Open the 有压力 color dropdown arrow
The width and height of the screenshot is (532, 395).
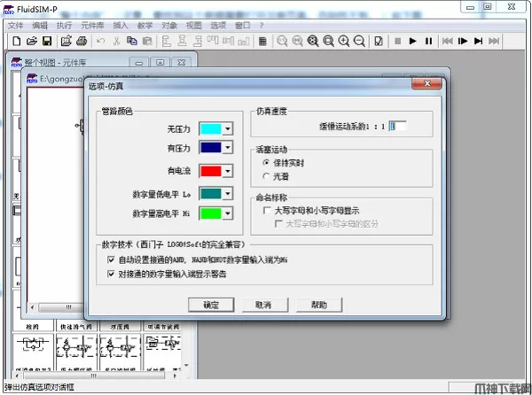(x=228, y=148)
